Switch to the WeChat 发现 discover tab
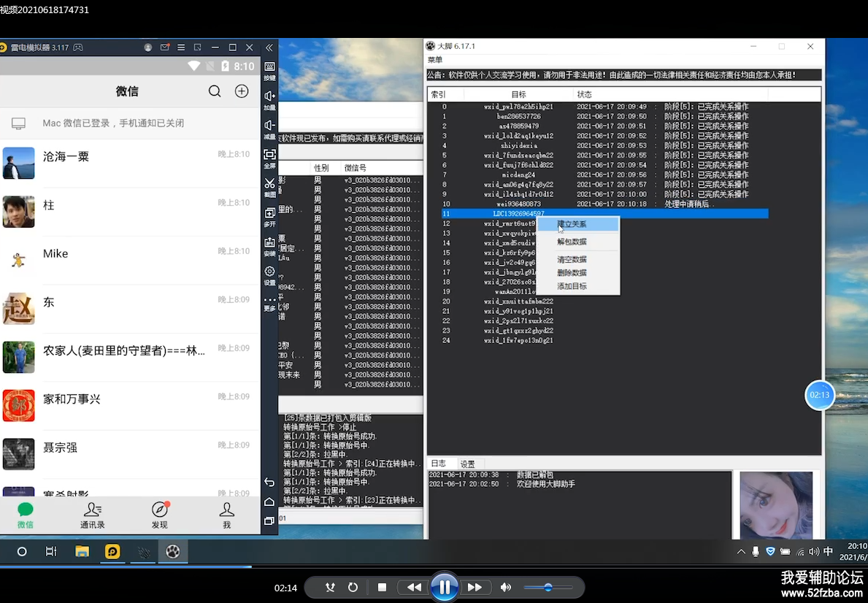Viewport: 868px width, 603px height. [x=159, y=515]
